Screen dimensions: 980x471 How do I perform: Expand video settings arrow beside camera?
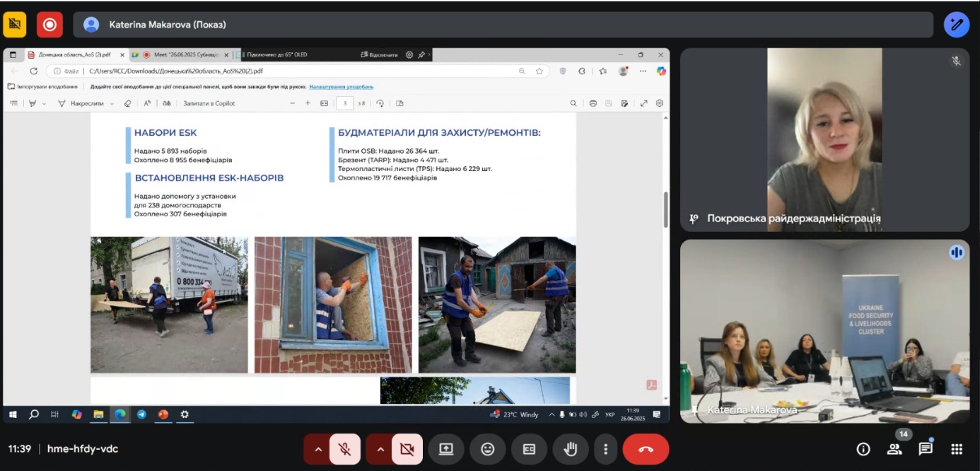coord(380,449)
